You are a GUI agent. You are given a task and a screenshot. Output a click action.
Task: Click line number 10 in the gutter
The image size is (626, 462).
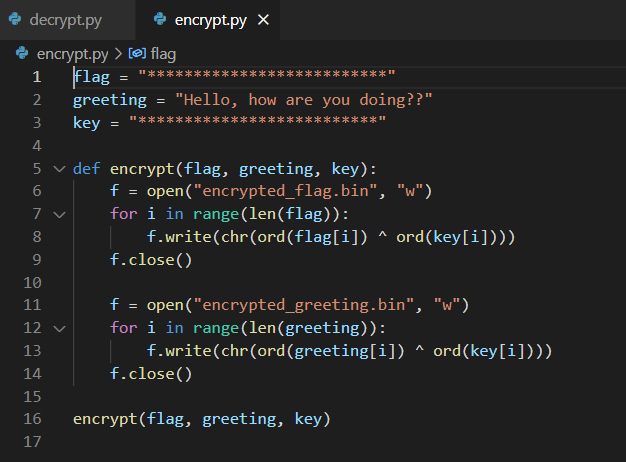(x=32, y=283)
